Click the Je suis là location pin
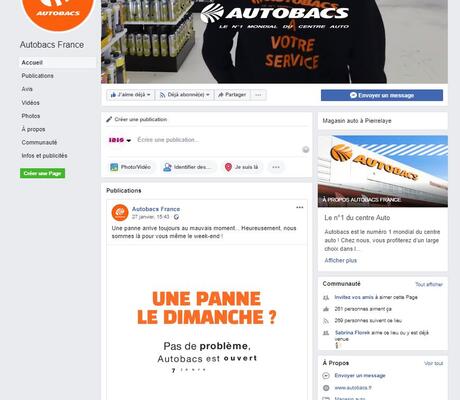The width and height of the screenshot is (460, 400). tap(228, 167)
